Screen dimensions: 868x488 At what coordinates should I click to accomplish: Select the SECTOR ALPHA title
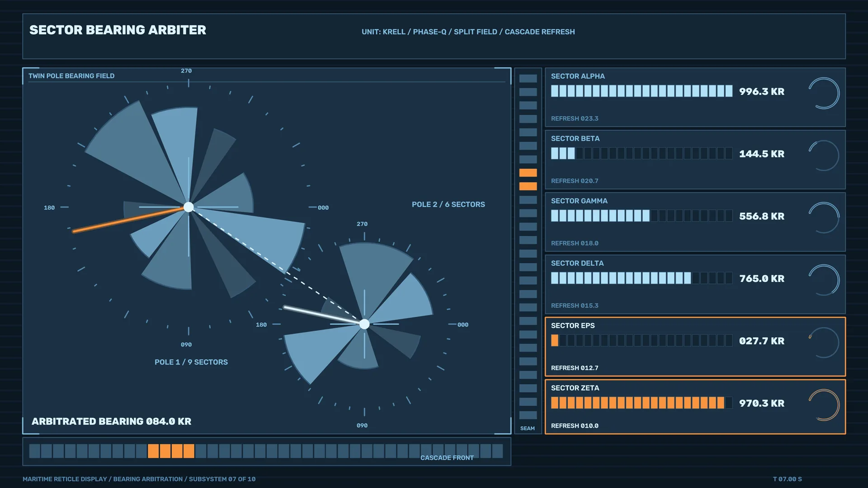578,76
